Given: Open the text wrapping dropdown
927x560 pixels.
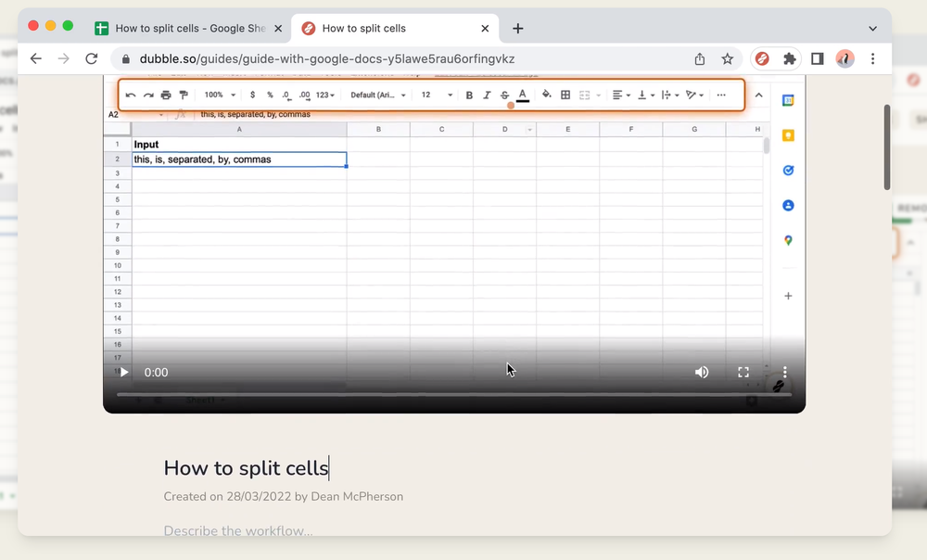Looking at the screenshot, I should coord(670,95).
